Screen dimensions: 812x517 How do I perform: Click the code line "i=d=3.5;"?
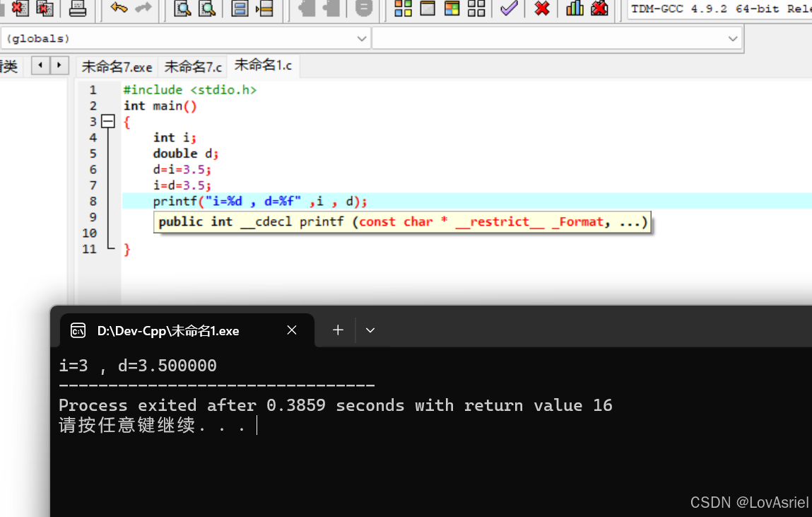pos(182,185)
